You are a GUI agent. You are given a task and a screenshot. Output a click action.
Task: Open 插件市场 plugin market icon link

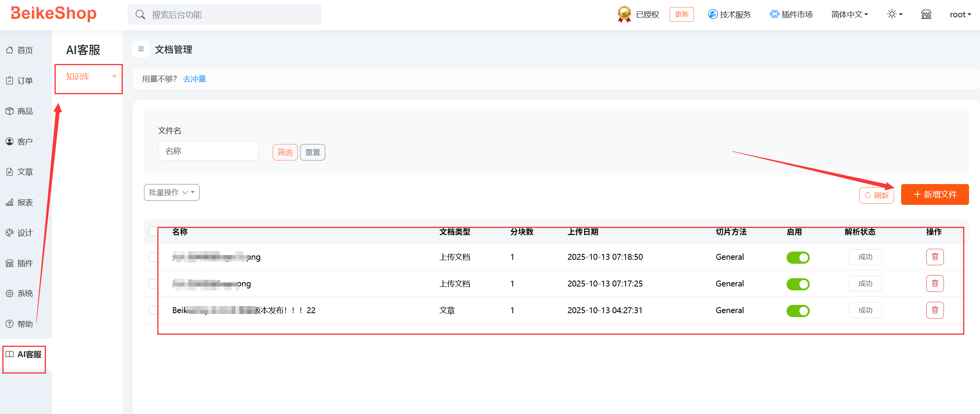click(x=791, y=15)
